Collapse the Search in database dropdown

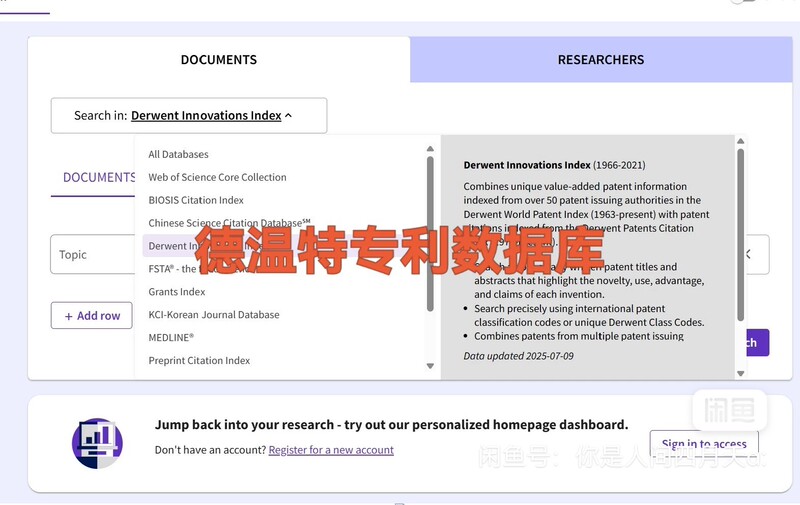189,116
